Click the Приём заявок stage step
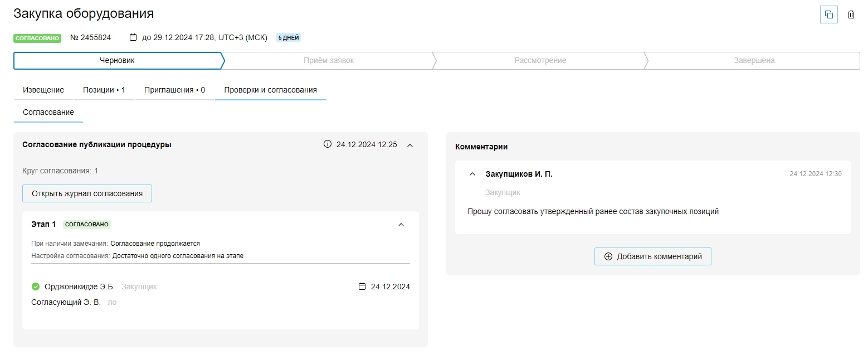868x364 pixels. pyautogui.click(x=329, y=60)
